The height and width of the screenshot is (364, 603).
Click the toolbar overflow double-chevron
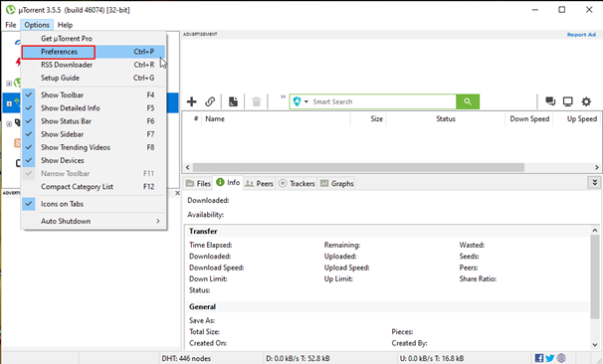(x=283, y=96)
